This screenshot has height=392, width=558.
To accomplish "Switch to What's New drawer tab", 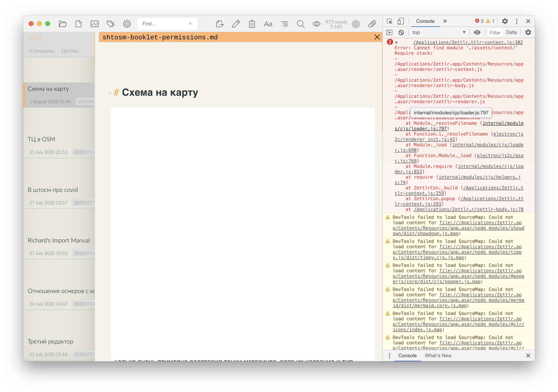I will [x=438, y=356].
